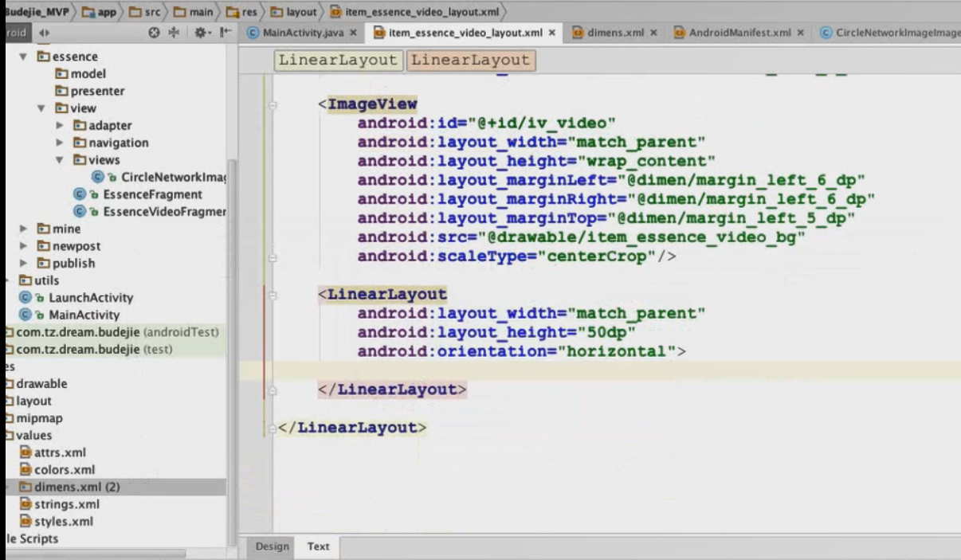Select the utils package in project tree
Viewport: 961px width, 560px height.
point(40,280)
